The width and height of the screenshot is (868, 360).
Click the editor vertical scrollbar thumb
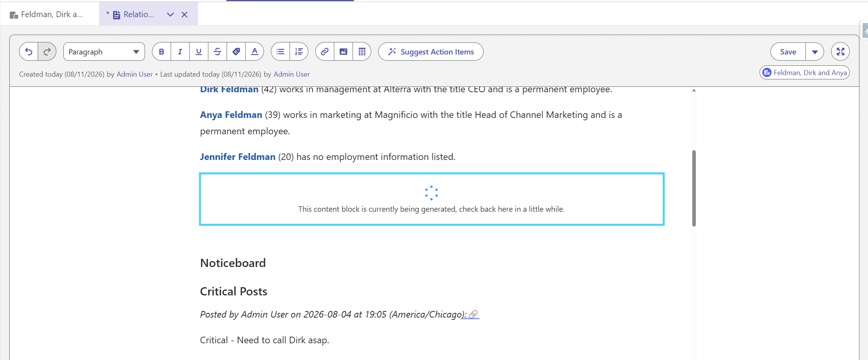pos(694,188)
